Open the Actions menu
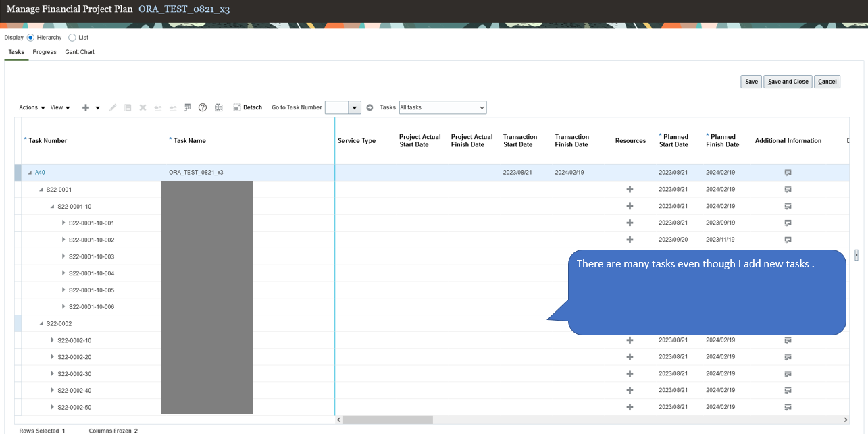868x434 pixels. (32, 107)
